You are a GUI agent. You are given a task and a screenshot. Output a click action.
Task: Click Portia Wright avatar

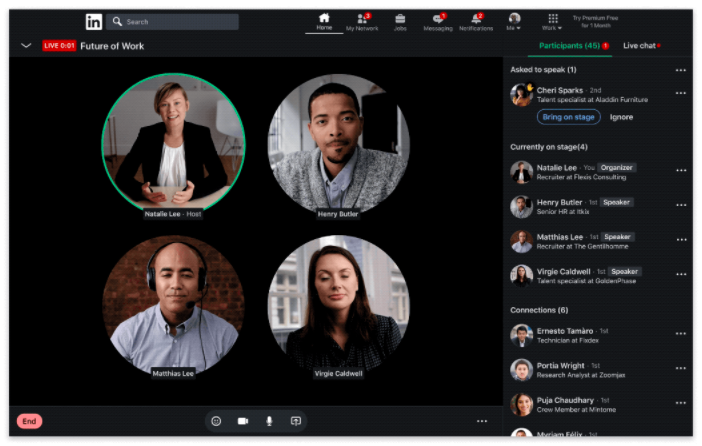coord(522,370)
